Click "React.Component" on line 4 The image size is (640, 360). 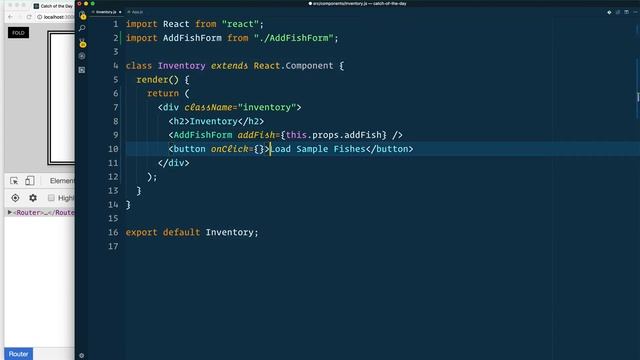(293, 66)
